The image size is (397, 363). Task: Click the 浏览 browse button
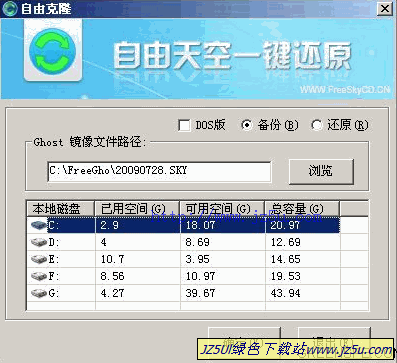tap(321, 171)
